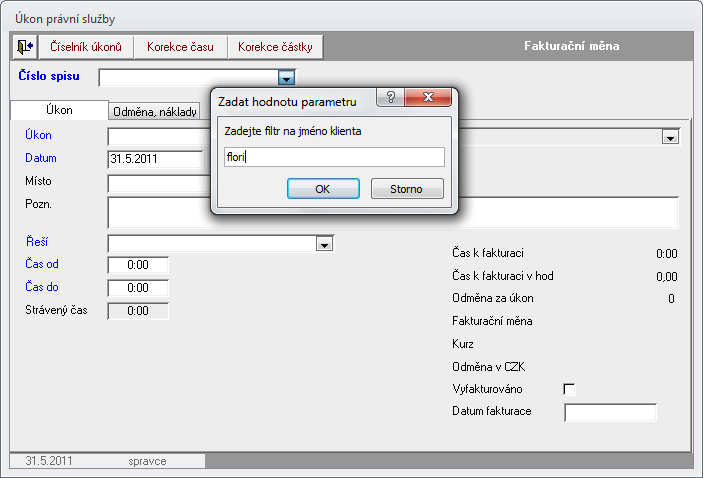
Task: Click the Odměna v CZK label
Action: click(x=488, y=367)
